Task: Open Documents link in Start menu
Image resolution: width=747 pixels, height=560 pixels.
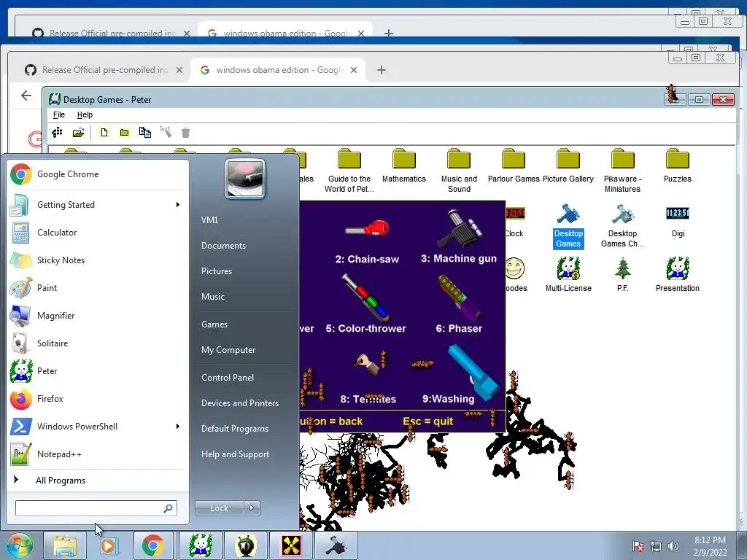Action: pos(223,246)
